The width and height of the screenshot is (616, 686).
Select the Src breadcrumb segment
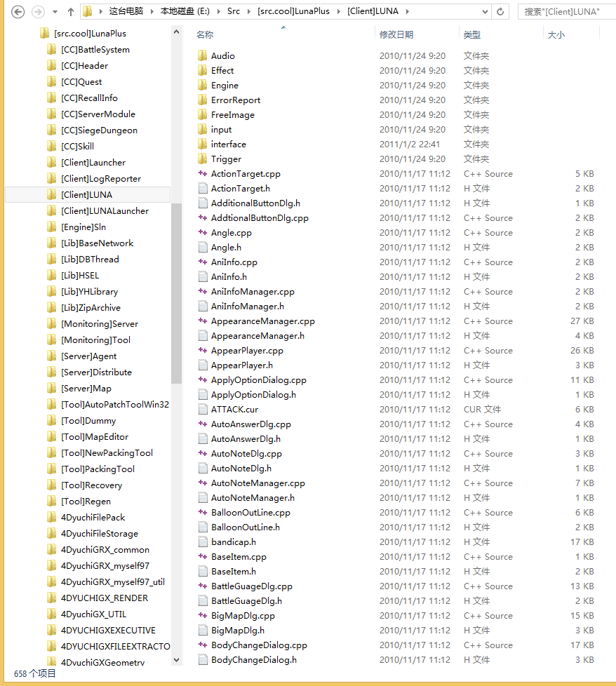click(x=234, y=11)
